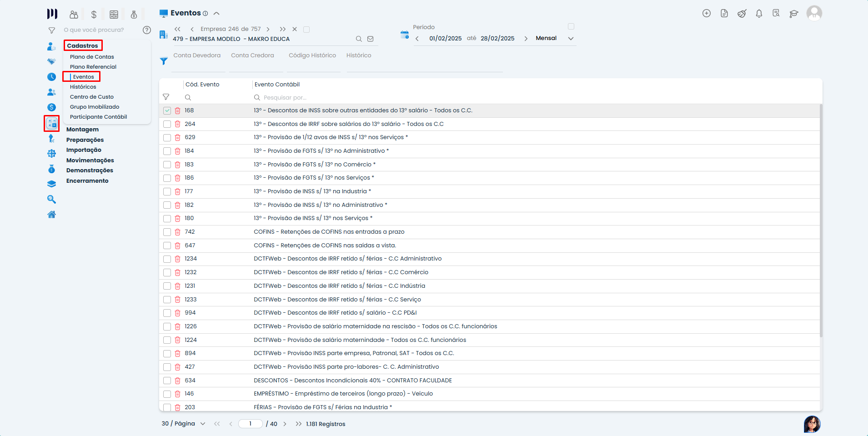Tick the checkbox next to Período
The height and width of the screenshot is (436, 868).
(571, 26)
